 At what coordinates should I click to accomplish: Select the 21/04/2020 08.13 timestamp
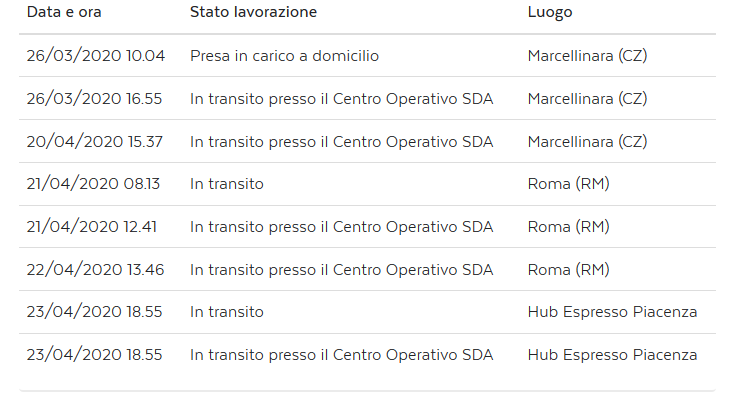[x=93, y=184]
